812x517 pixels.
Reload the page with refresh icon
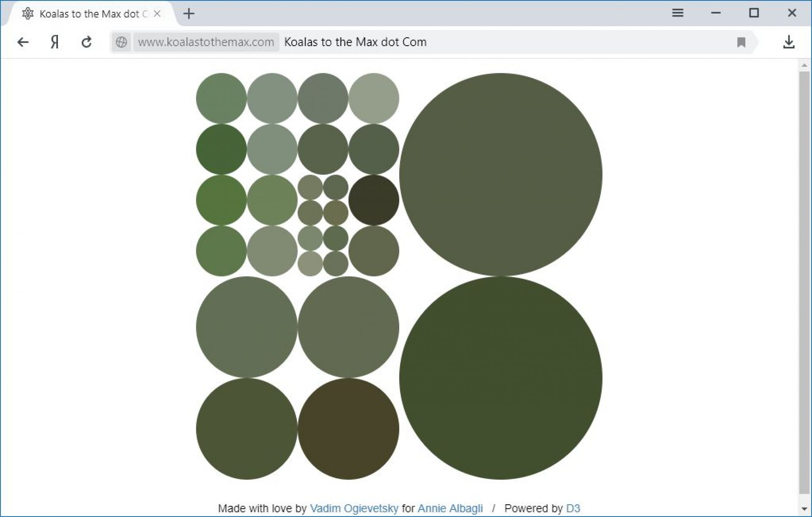87,42
